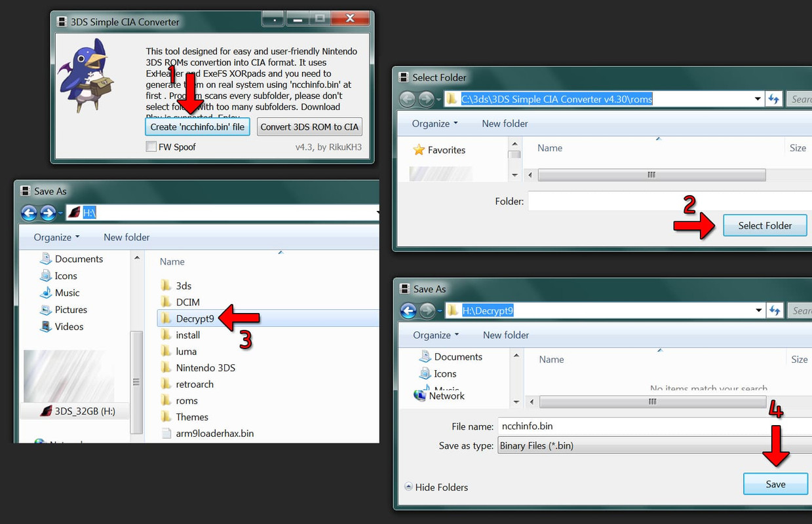Sort by Name column in Select Folder dialog

pyautogui.click(x=550, y=148)
